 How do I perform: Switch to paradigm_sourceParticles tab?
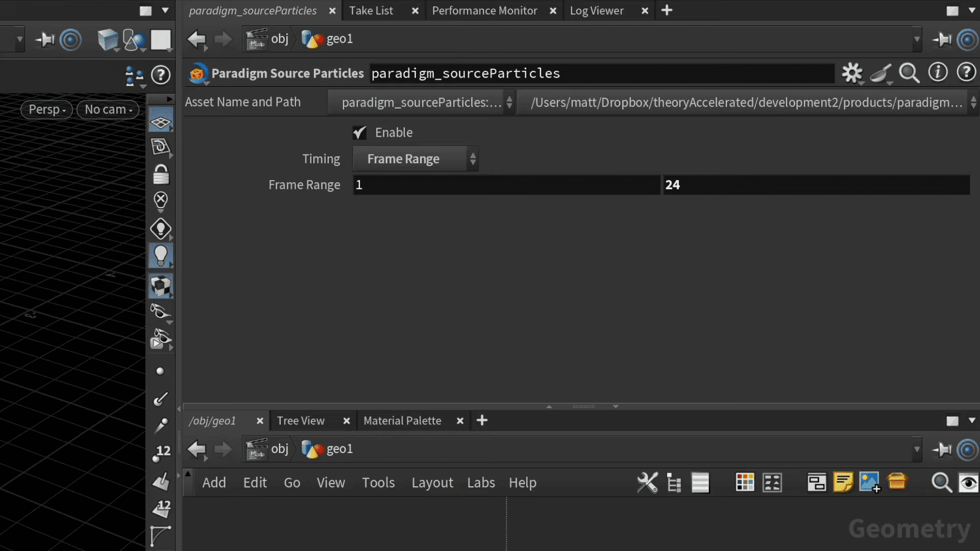point(253,11)
